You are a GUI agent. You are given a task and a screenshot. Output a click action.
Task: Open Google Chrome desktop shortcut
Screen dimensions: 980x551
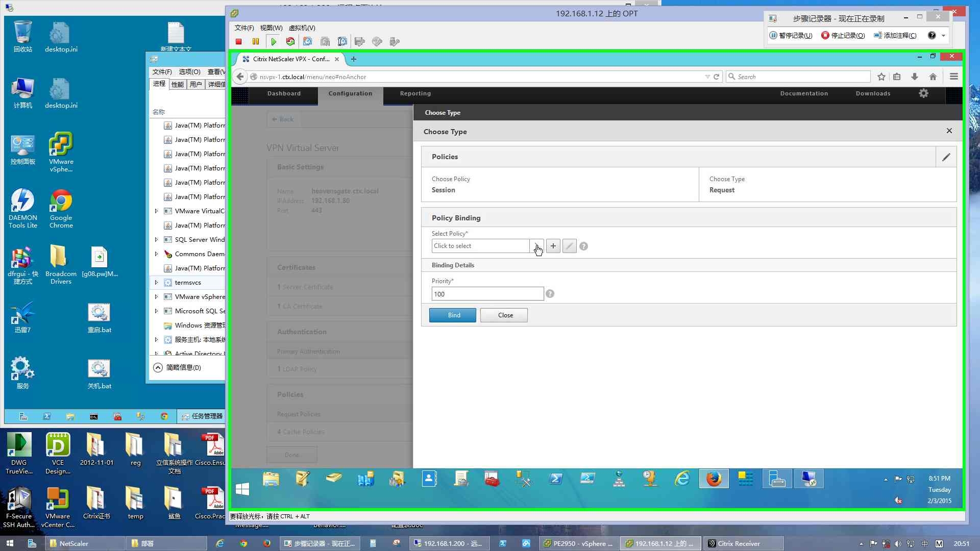61,209
